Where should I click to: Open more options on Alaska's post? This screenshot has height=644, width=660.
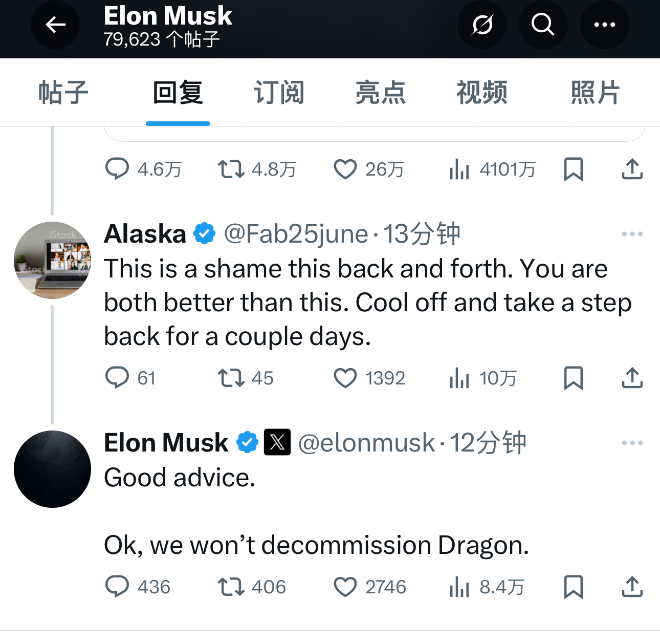pyautogui.click(x=632, y=234)
